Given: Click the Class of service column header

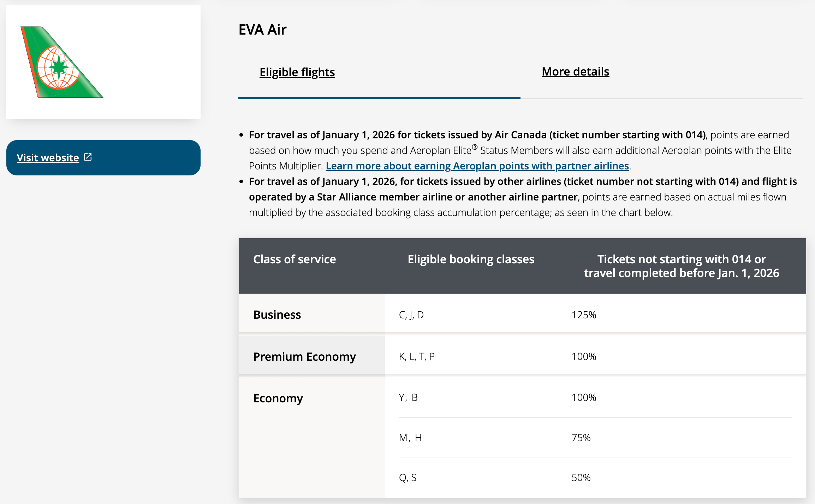Looking at the screenshot, I should point(294,259).
